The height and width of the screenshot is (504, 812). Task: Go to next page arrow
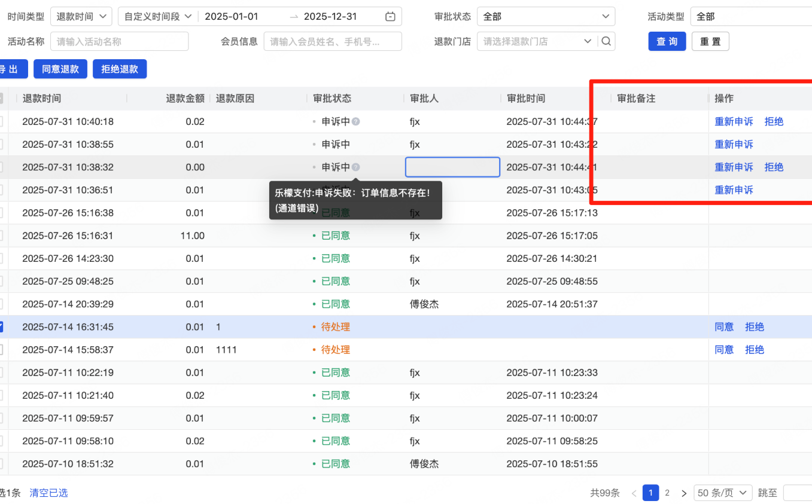[x=683, y=493]
